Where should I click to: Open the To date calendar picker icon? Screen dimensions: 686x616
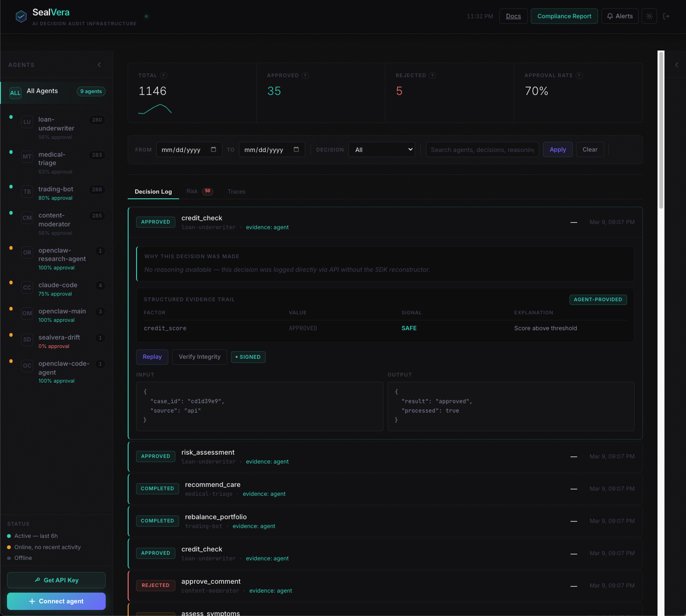click(x=296, y=150)
